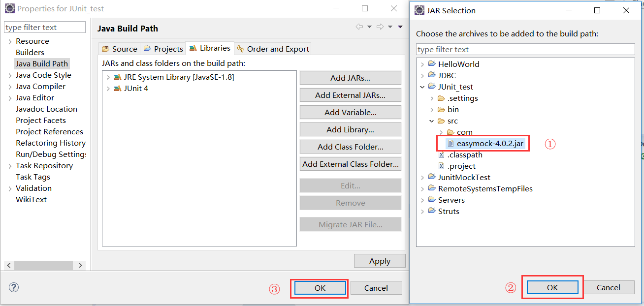Viewport: 644px width, 306px height.
Task: Select Javadoc Location in sidebar
Action: tap(46, 109)
